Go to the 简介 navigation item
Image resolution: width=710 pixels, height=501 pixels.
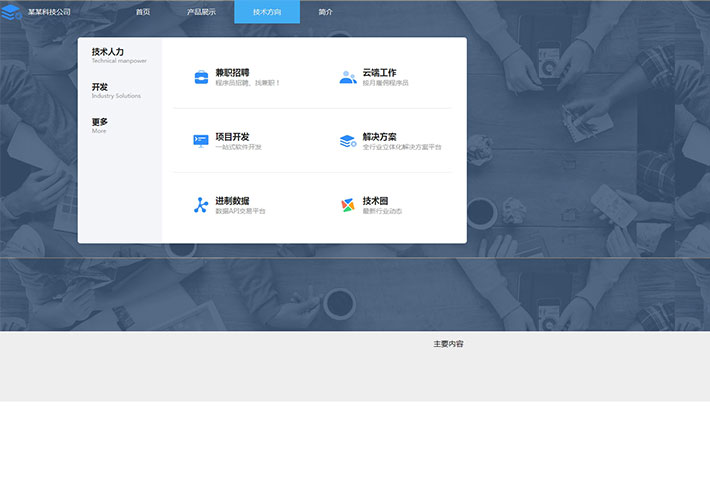[326, 12]
